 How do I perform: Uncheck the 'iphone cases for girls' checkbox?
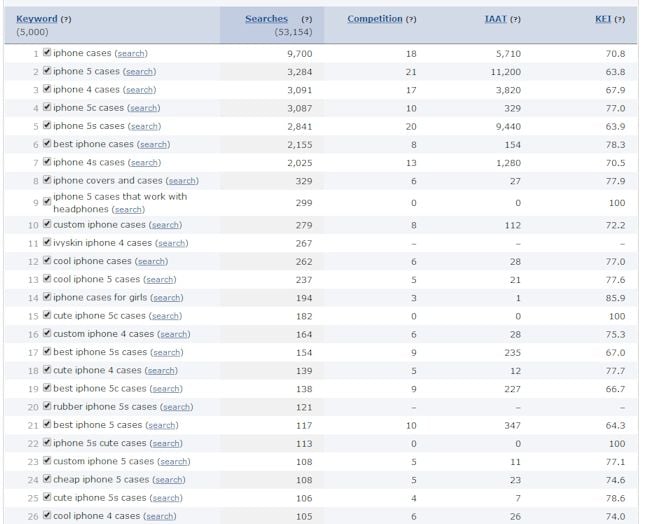click(47, 297)
